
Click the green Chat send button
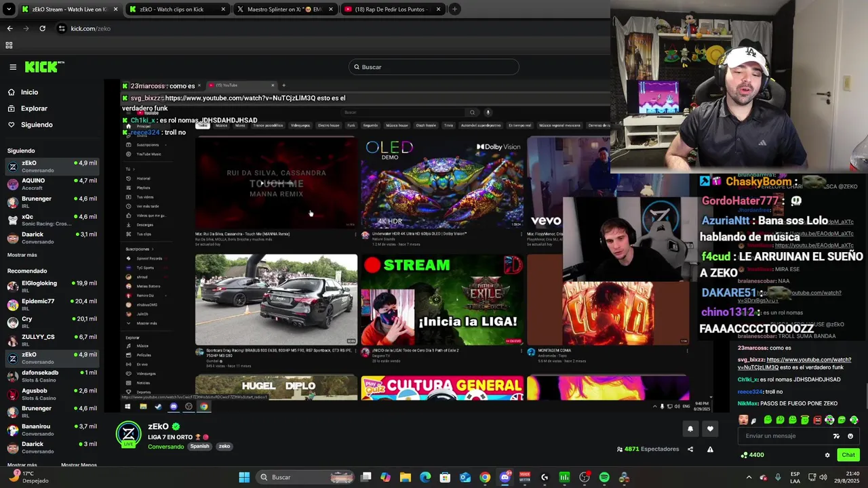[x=848, y=455]
